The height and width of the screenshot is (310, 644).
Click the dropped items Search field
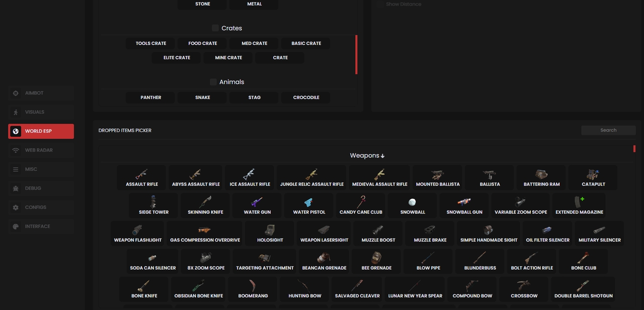[608, 130]
